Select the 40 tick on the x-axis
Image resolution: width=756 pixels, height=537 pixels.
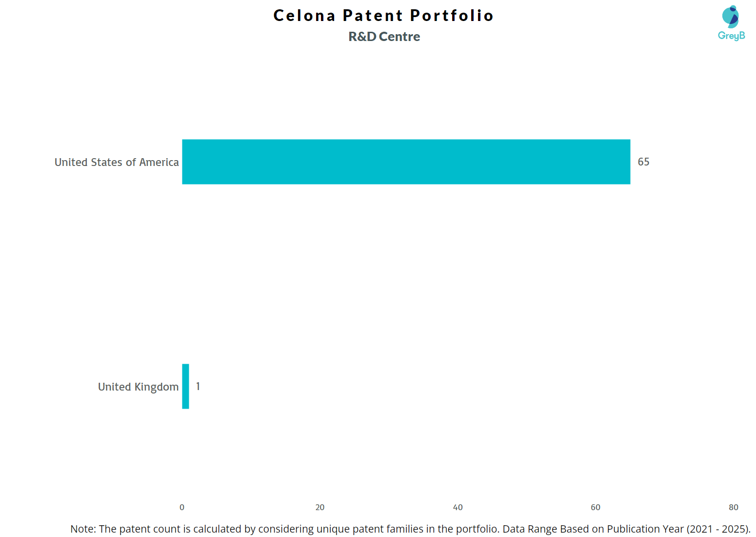pos(458,507)
